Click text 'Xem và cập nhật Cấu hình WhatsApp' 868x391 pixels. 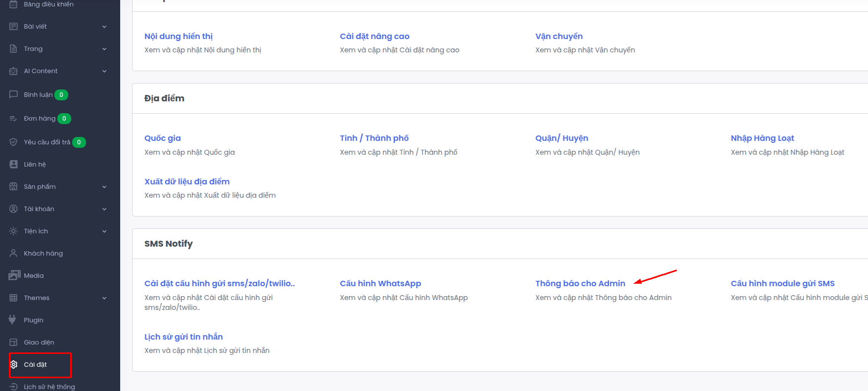404,298
